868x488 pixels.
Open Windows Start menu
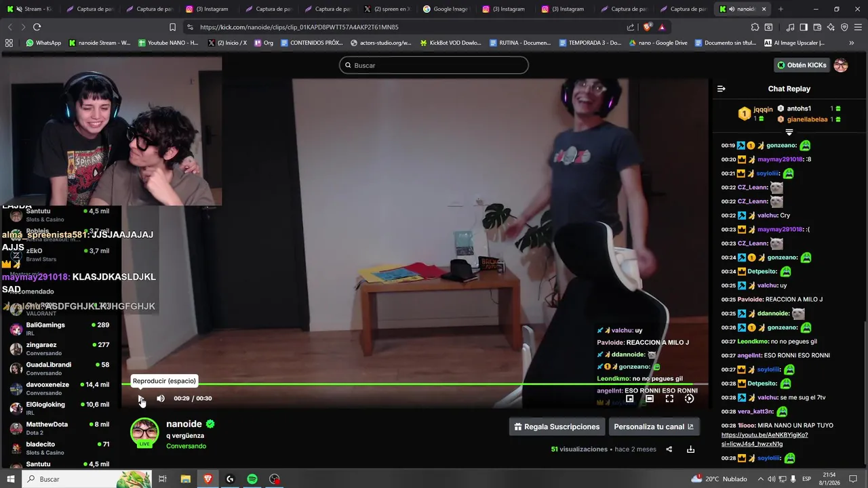click(10, 479)
